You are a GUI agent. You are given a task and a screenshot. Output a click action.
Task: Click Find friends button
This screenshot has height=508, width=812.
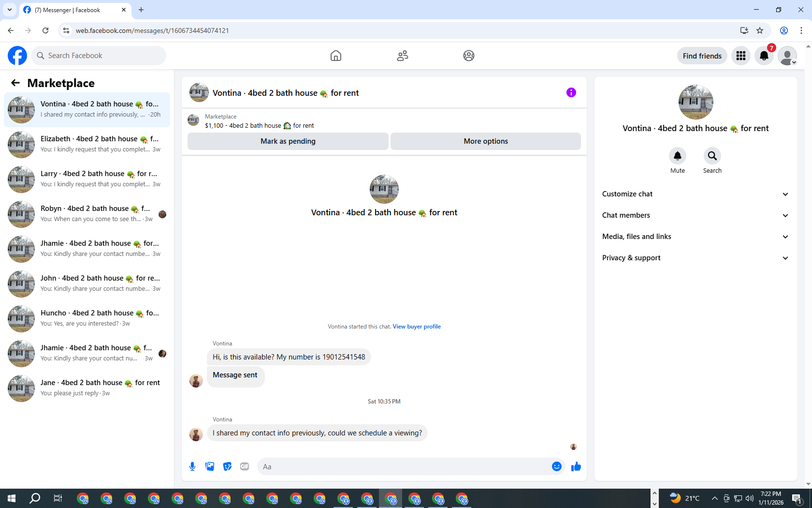click(702, 56)
